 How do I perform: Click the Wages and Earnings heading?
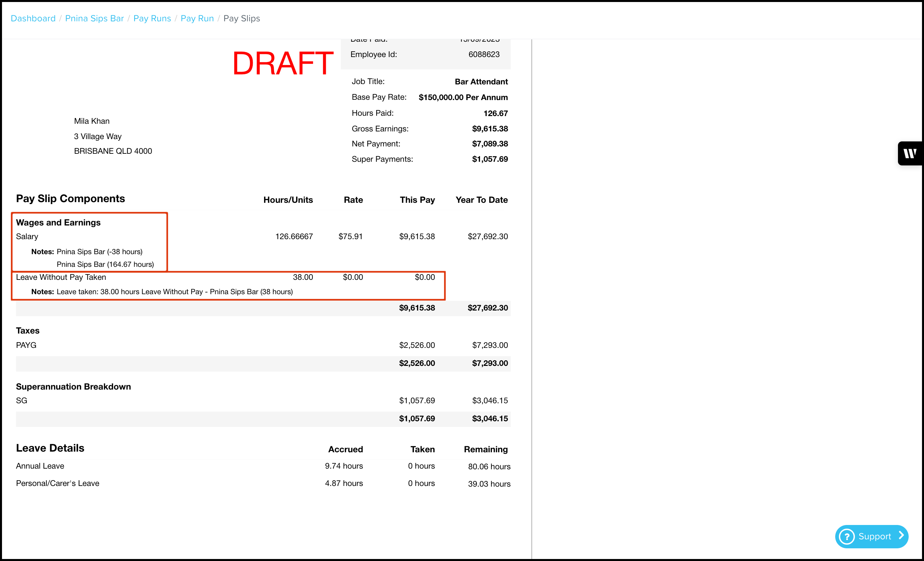click(x=58, y=222)
